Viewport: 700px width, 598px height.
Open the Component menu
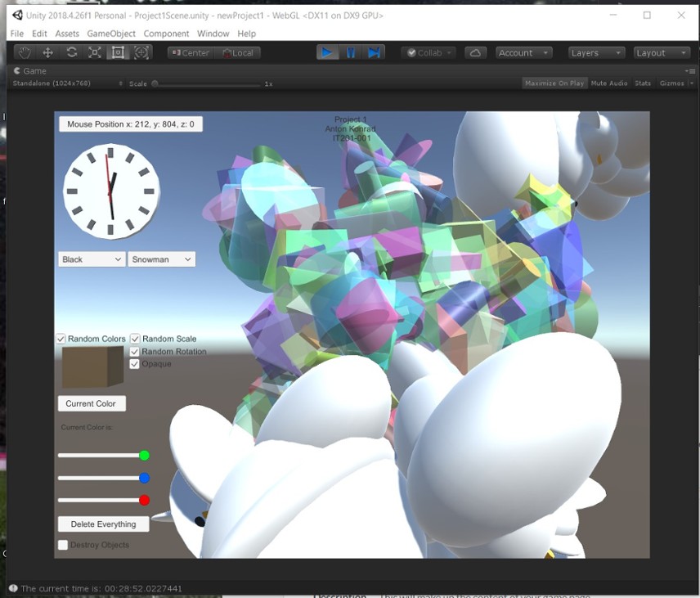pyautogui.click(x=166, y=34)
